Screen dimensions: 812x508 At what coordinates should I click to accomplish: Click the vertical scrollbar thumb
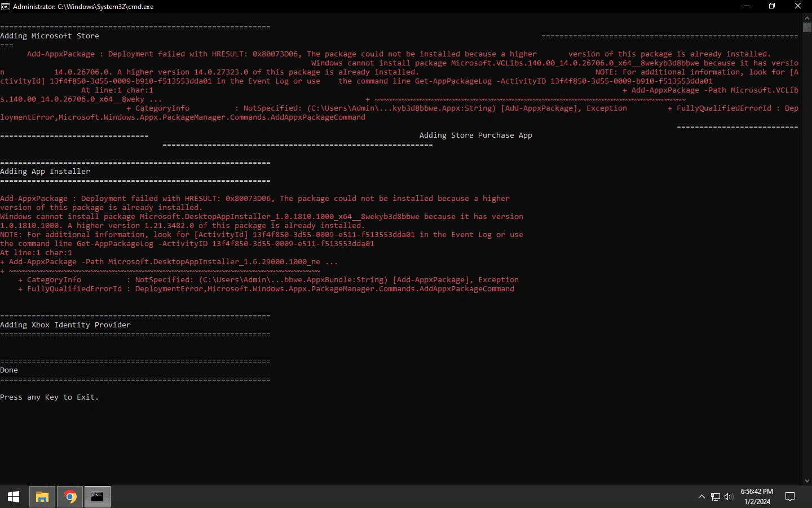click(x=807, y=28)
